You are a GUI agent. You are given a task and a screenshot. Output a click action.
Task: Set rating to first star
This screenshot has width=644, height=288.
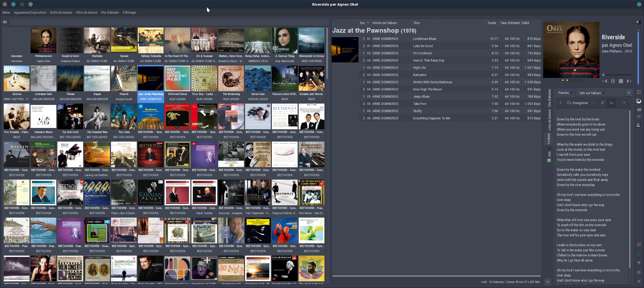563,80
